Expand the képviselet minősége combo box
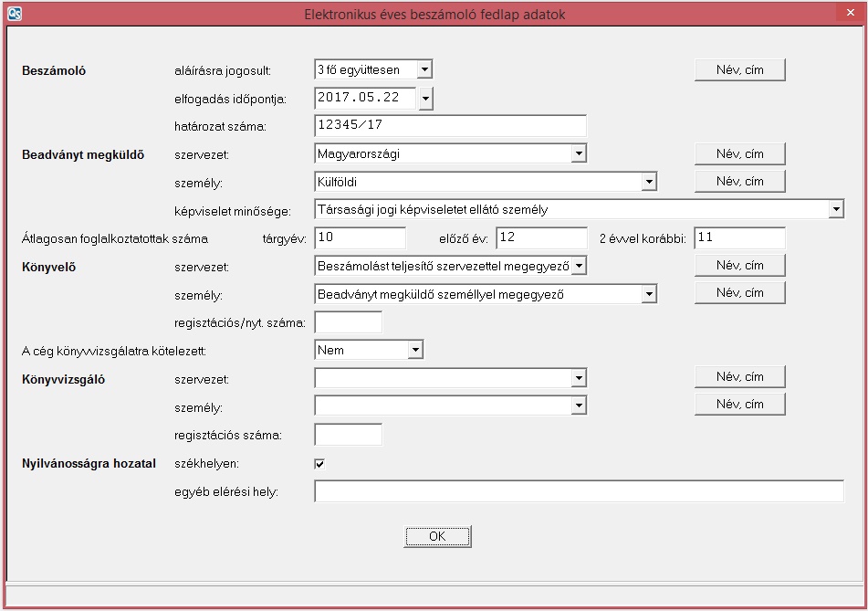Image resolution: width=868 pixels, height=611 pixels. pyautogui.click(x=835, y=209)
